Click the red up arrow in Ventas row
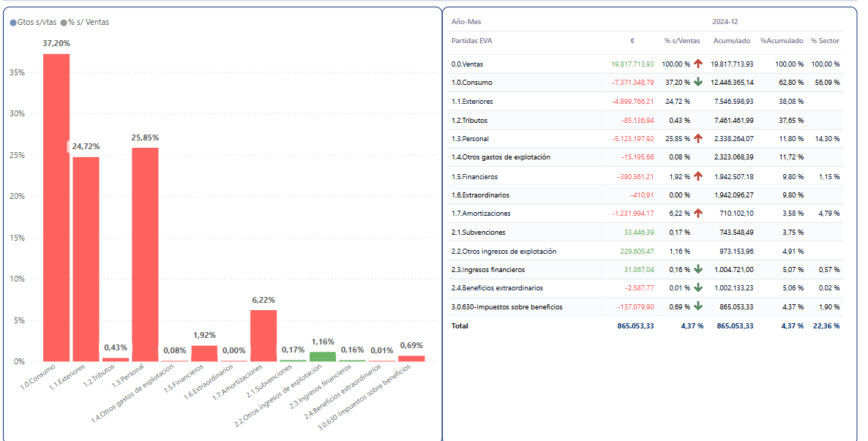Screen dimensions: 868x441 tap(698, 64)
